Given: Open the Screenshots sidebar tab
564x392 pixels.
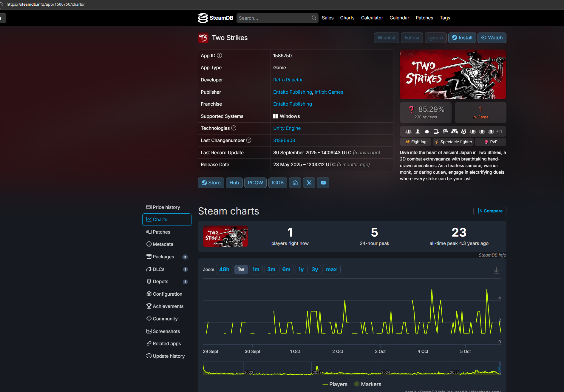Looking at the screenshot, I should [x=167, y=331].
